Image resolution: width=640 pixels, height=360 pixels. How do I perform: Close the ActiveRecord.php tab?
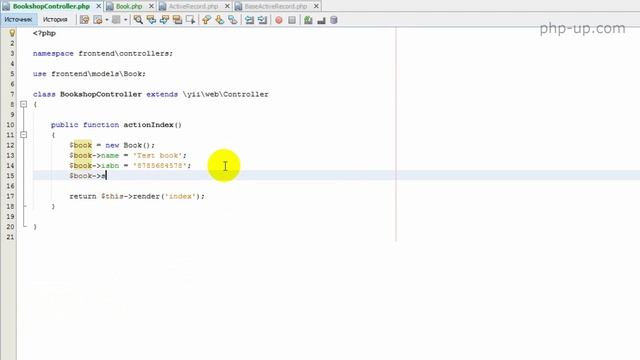(227, 7)
